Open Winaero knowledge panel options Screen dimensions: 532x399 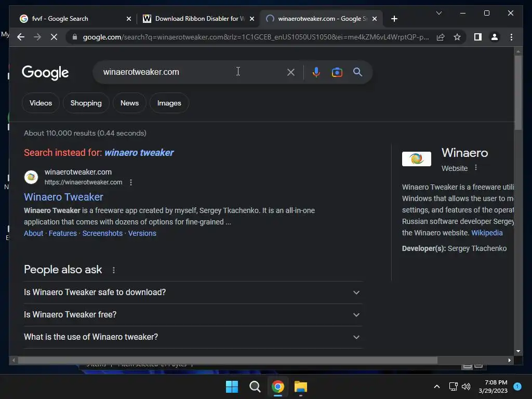476,168
